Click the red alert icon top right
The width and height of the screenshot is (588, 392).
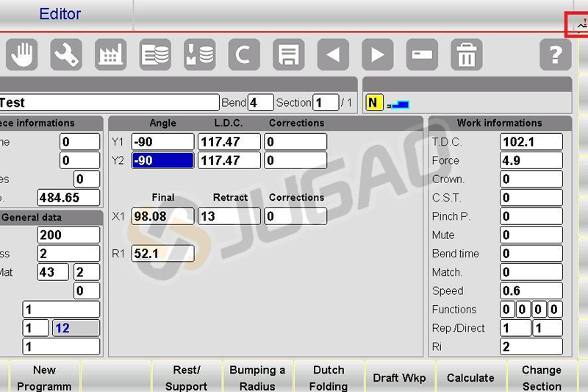click(577, 24)
